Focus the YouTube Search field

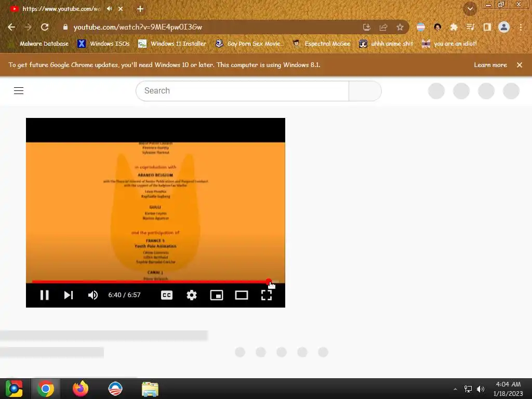(x=242, y=90)
